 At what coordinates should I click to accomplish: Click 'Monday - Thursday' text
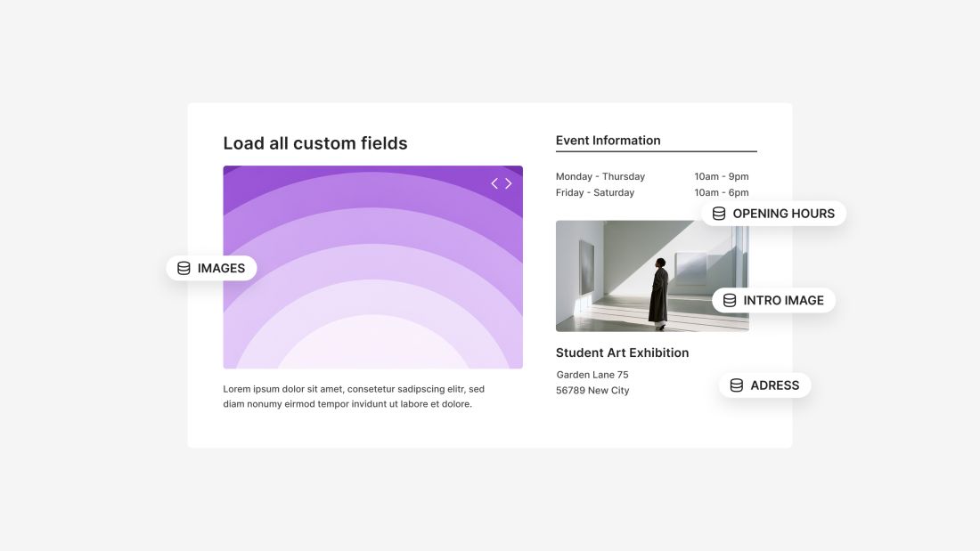point(600,177)
